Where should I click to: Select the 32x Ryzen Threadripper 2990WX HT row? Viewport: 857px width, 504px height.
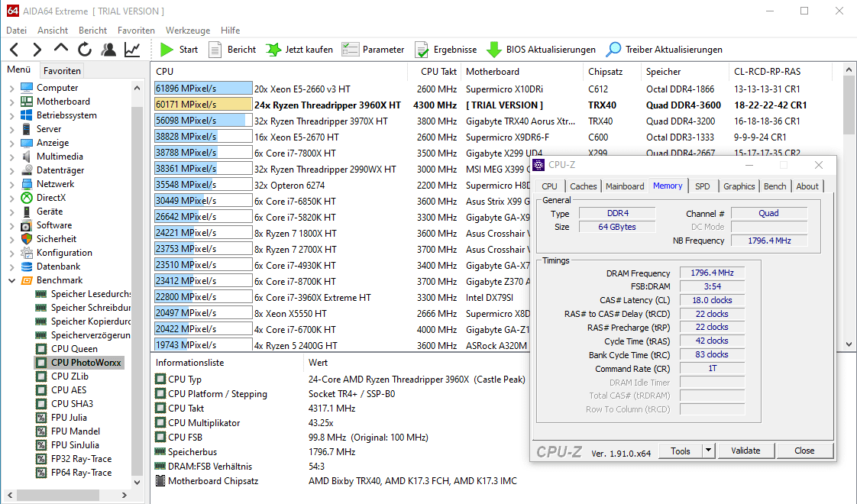(325, 169)
